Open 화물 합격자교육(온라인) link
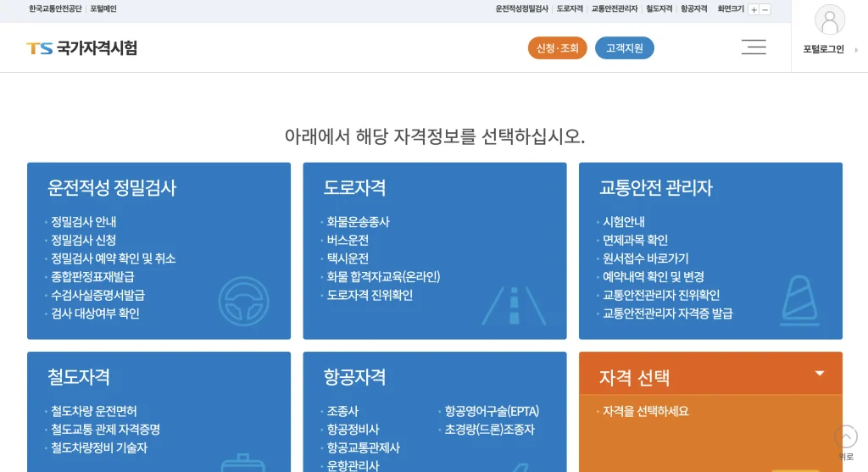The image size is (868, 472). [x=383, y=276]
